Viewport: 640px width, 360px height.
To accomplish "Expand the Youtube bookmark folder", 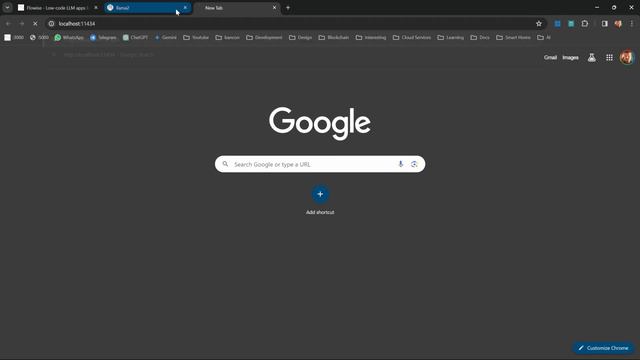I will click(x=196, y=38).
